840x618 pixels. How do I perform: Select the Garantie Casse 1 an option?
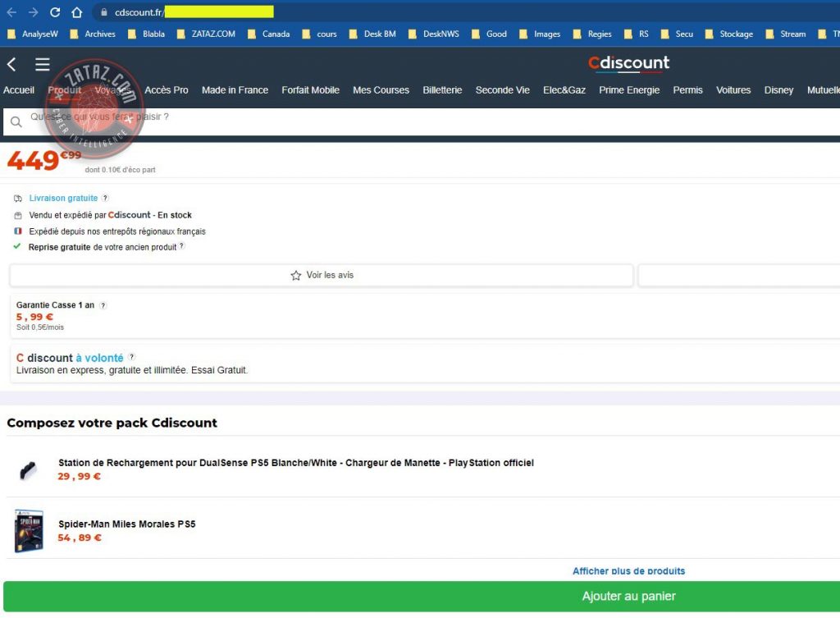click(426, 315)
